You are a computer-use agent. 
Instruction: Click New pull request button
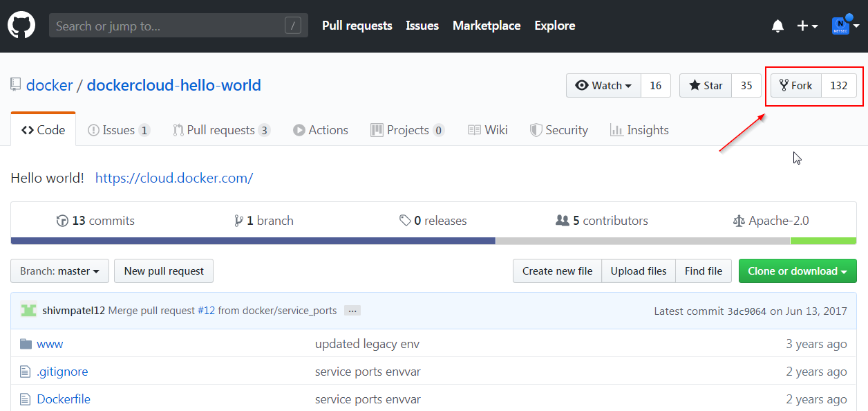(164, 271)
